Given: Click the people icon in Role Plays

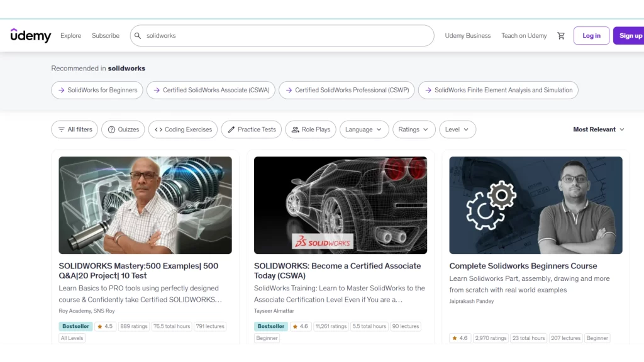Looking at the screenshot, I should pos(296,129).
